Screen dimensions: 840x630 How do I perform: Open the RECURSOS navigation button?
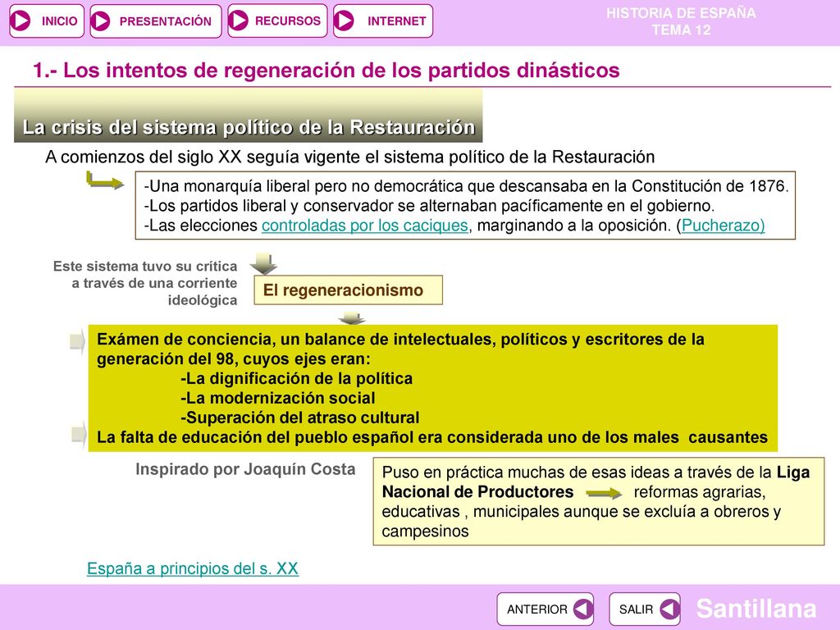pyautogui.click(x=277, y=21)
